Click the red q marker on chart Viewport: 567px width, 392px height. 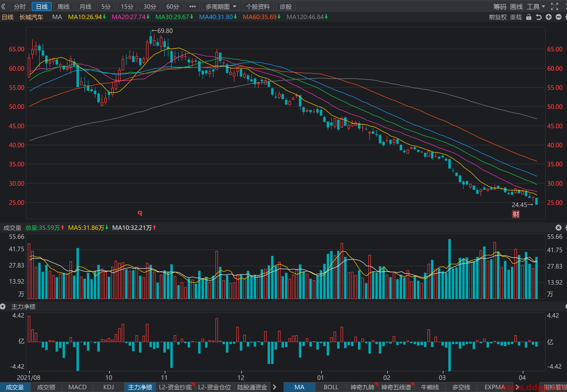tap(140, 213)
